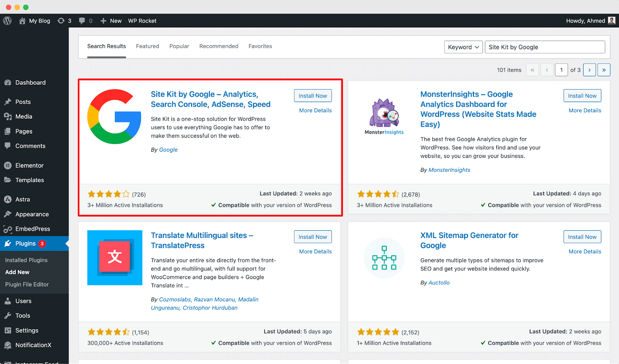
Task: View More Details of MonsterInsights
Action: [x=585, y=110]
